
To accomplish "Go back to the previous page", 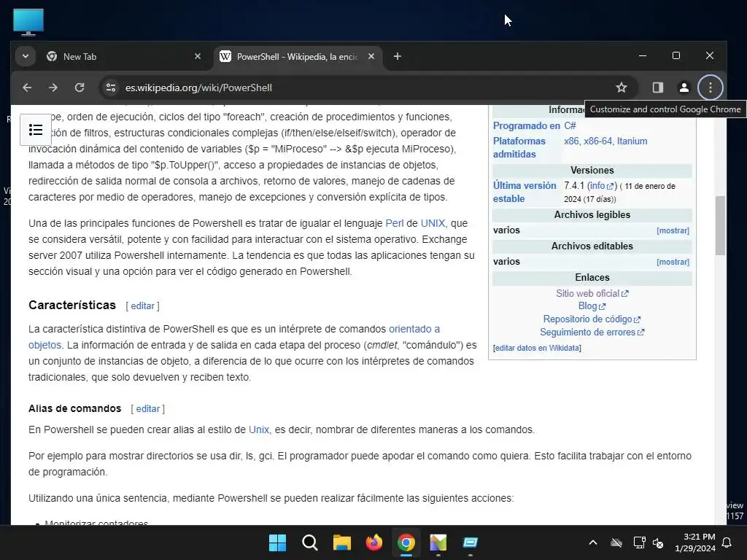I will tap(27, 87).
